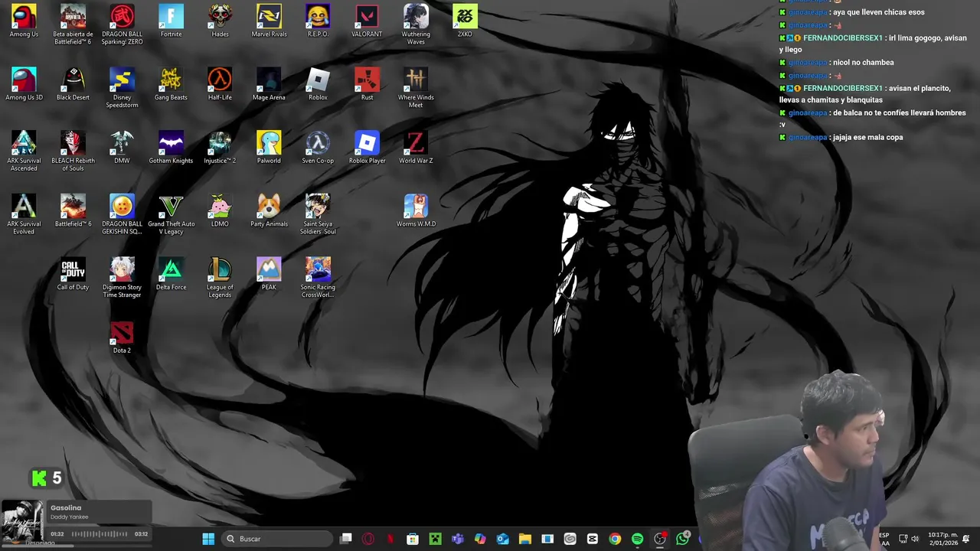This screenshot has height=551, width=980.
Task: Open Sonic Racing CrossWorlds shortcut
Action: 318,278
